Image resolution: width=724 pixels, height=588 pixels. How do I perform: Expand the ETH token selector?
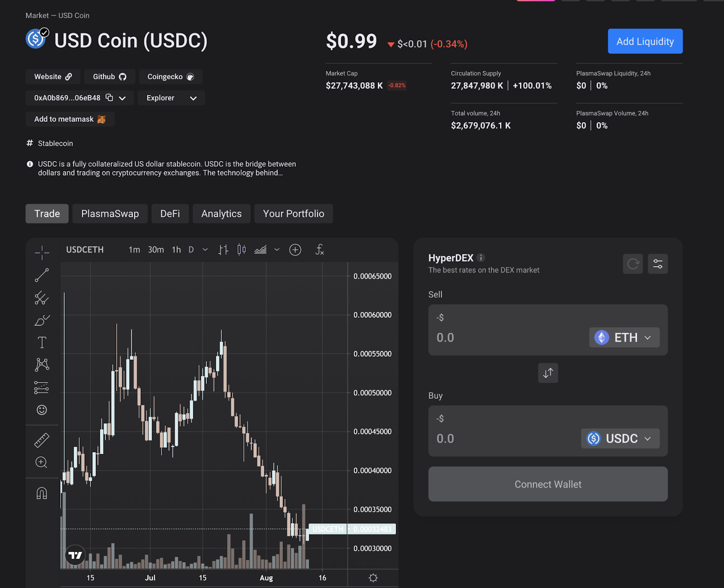pos(624,337)
